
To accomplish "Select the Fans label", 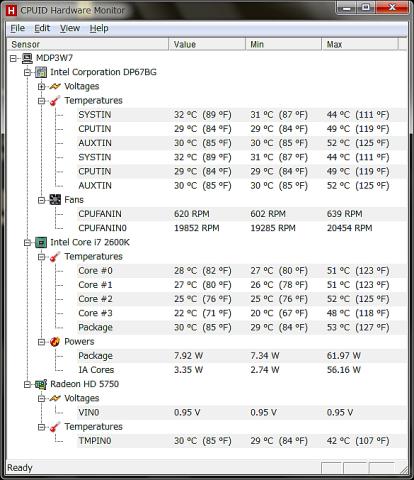I will [74, 200].
